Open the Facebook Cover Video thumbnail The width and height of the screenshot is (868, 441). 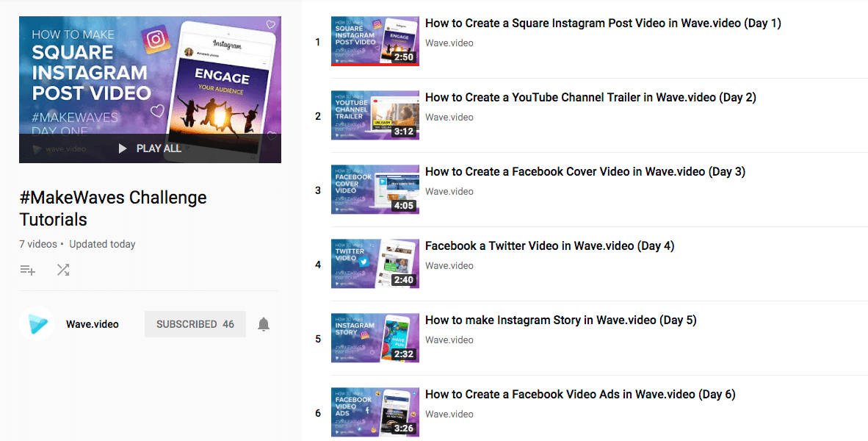[375, 190]
